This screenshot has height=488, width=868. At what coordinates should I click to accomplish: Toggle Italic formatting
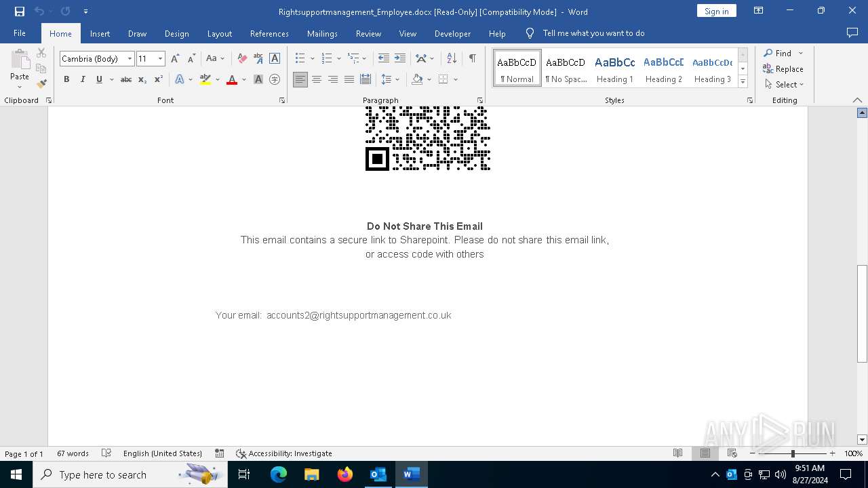tap(83, 79)
